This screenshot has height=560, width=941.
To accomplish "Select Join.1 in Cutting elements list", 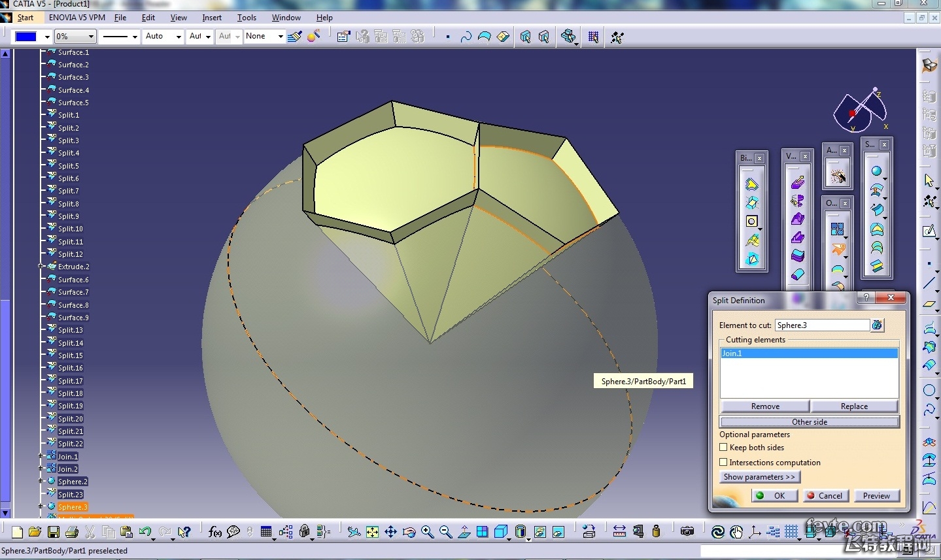I will (809, 353).
